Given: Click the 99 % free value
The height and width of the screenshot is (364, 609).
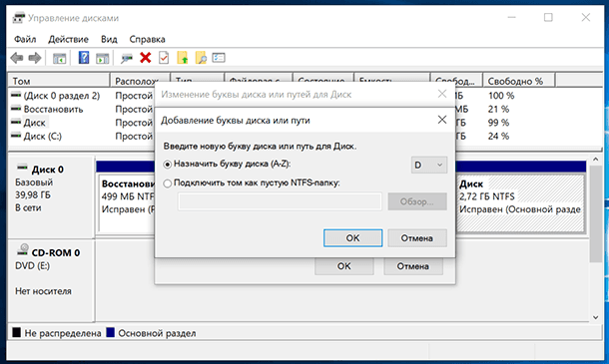Looking at the screenshot, I should pos(498,123).
